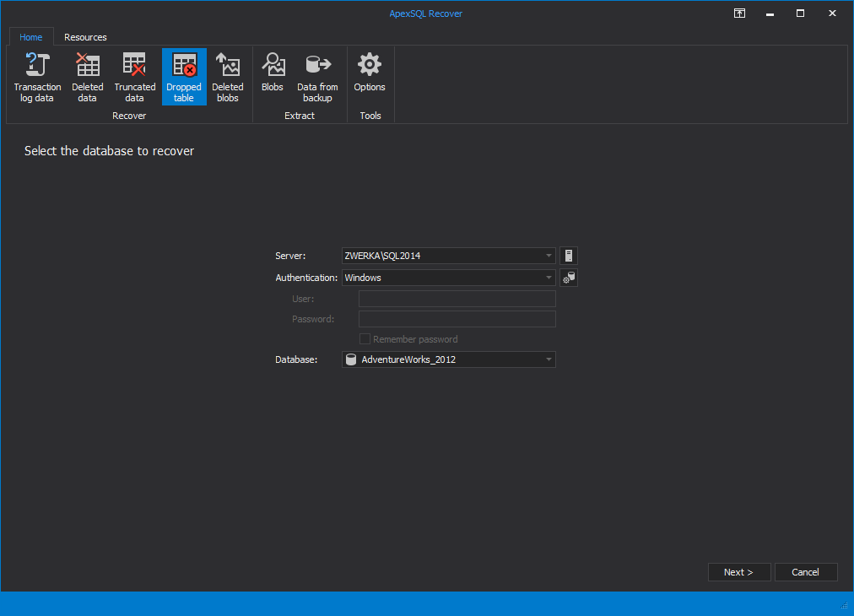This screenshot has height=616, width=854.
Task: Select the Transaction log data tool
Action: tap(37, 76)
